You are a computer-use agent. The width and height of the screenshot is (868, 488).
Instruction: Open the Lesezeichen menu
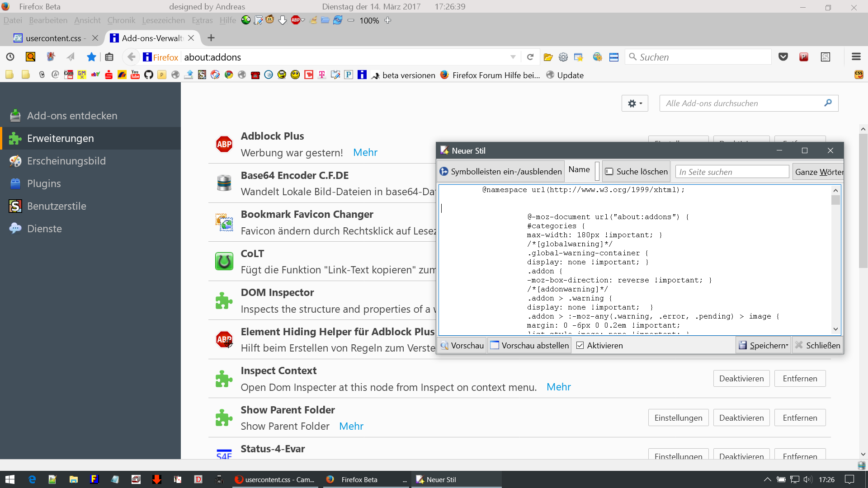[163, 20]
